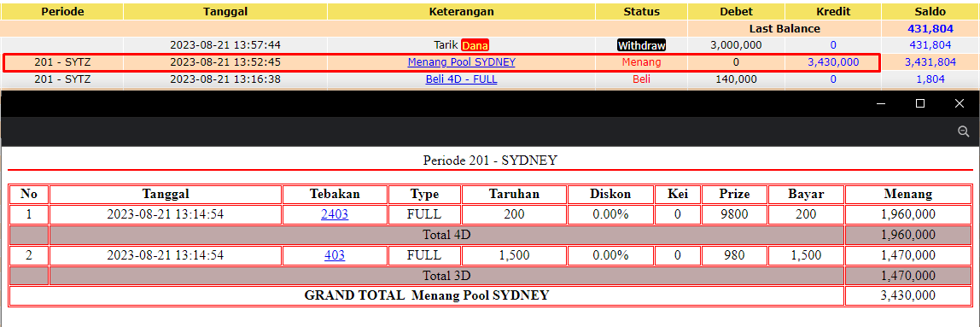Click timestamp 2023-08-21 13:16:38
The image size is (980, 327).
tap(225, 79)
